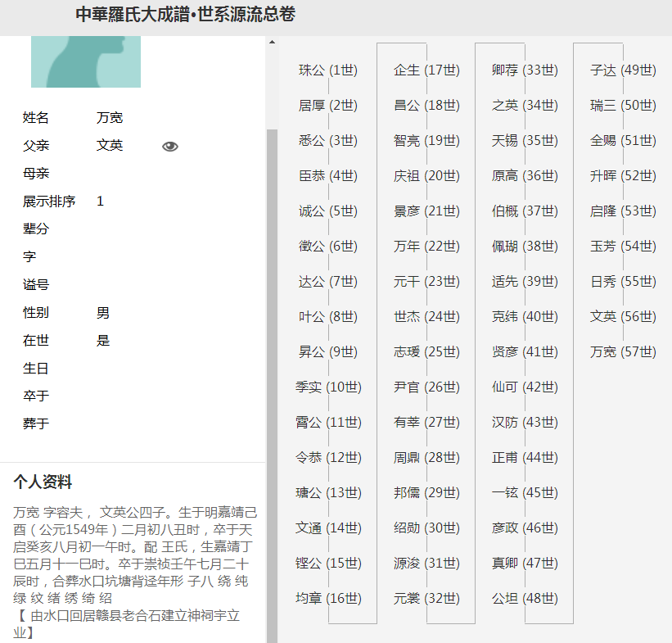Open 周鼎 (28世)
672x643 pixels.
click(x=427, y=457)
